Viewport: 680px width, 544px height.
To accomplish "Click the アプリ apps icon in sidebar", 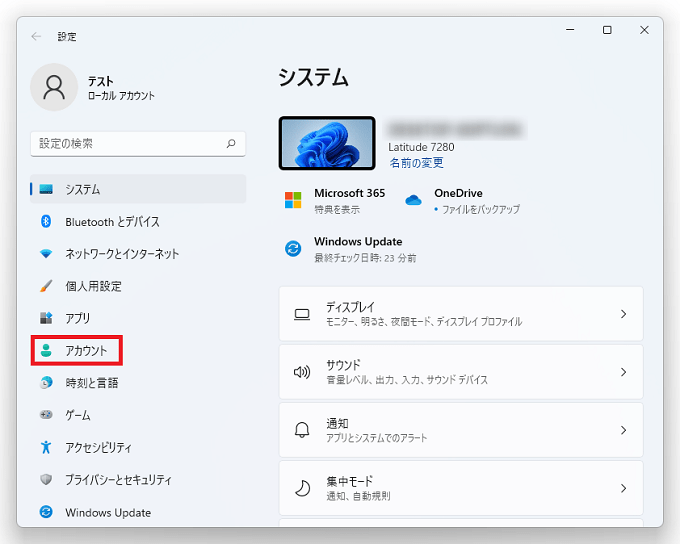I will pyautogui.click(x=46, y=318).
